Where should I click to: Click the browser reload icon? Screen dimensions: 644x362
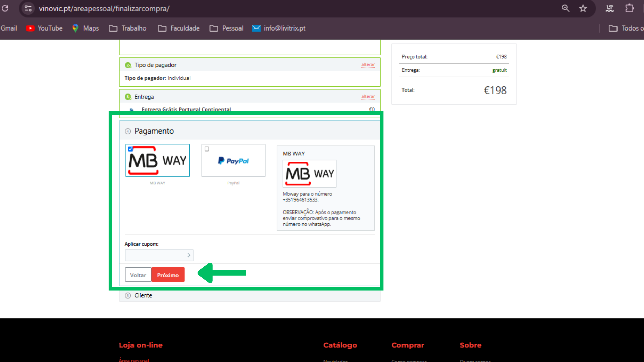point(5,8)
